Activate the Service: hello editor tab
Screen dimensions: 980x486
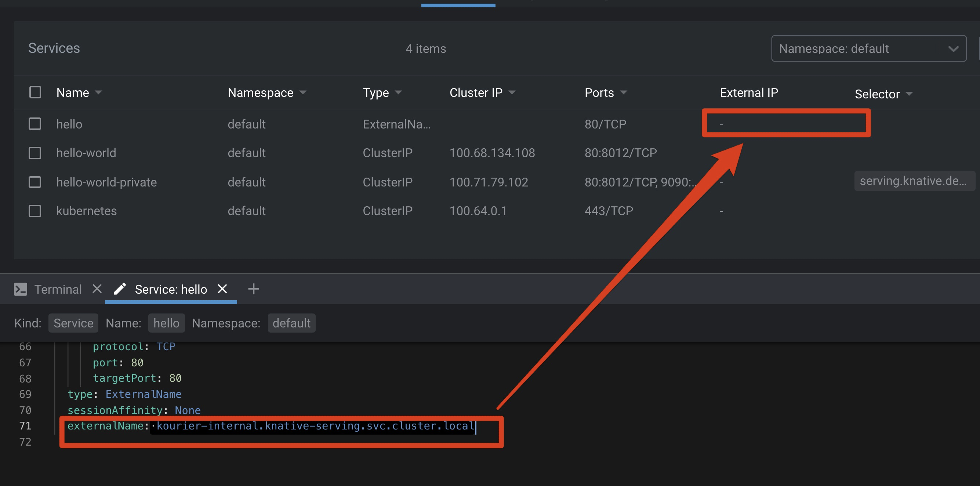(x=171, y=289)
